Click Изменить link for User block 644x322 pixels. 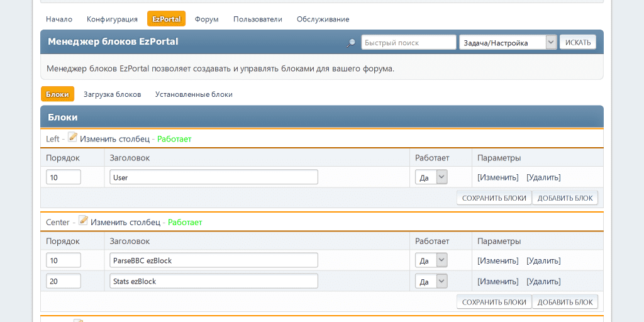pos(497,177)
